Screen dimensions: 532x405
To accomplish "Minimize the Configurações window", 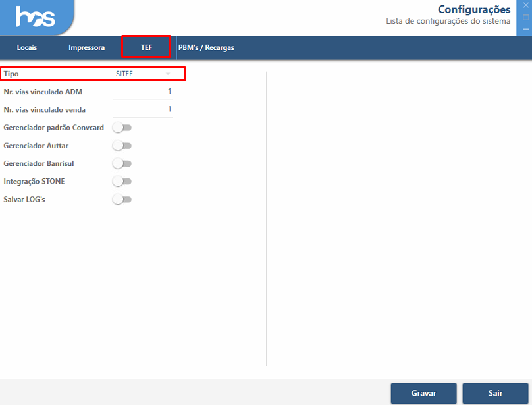I will (x=525, y=29).
